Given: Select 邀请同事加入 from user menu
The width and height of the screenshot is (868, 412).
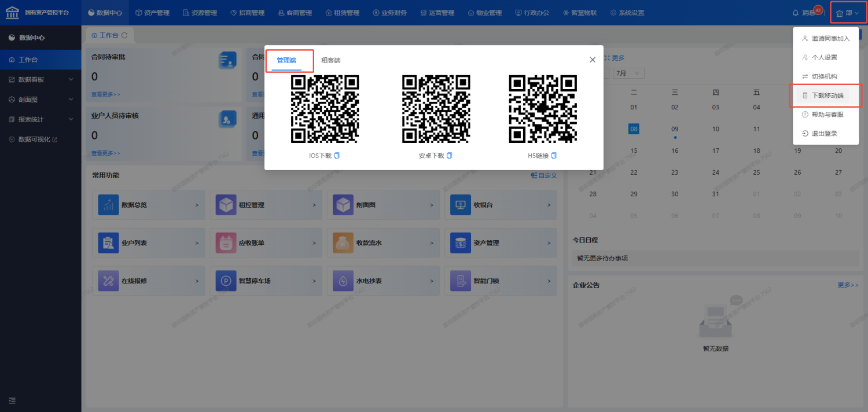Looking at the screenshot, I should click(826, 38).
